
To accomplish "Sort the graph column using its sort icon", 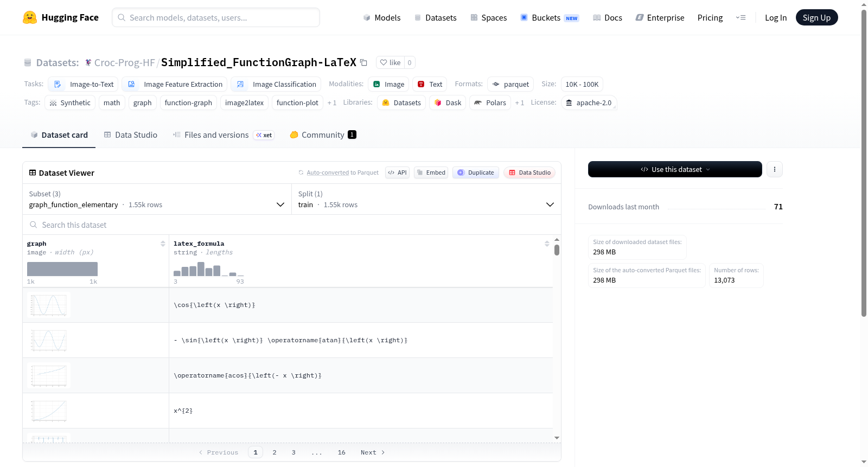I will [x=163, y=244].
